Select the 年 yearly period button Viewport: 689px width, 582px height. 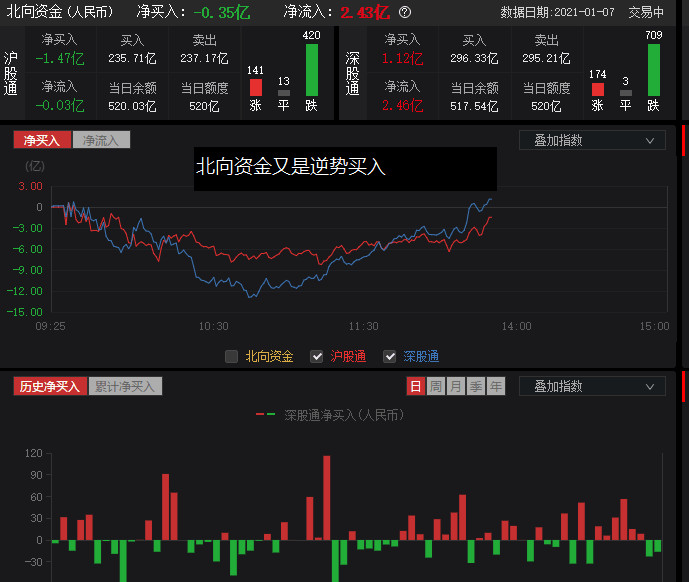click(x=496, y=386)
